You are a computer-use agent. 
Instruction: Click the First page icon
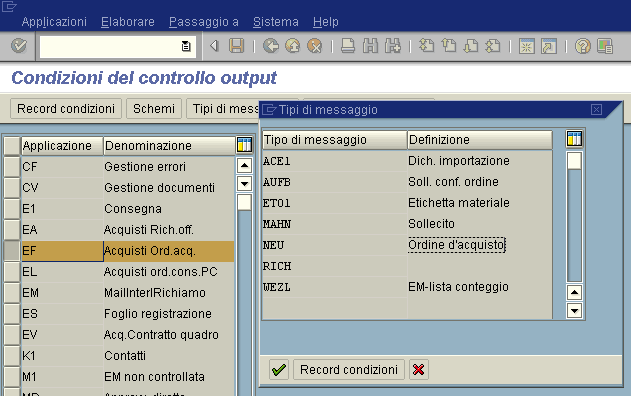pos(427,46)
